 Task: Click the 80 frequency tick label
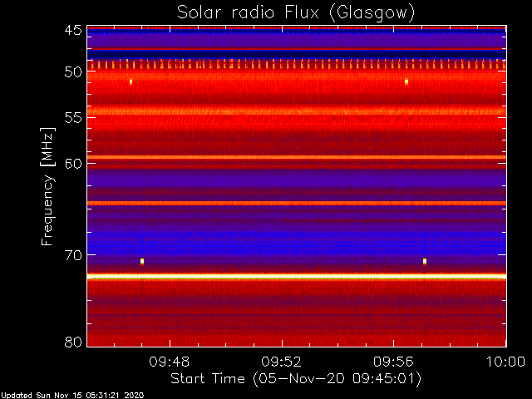73,342
